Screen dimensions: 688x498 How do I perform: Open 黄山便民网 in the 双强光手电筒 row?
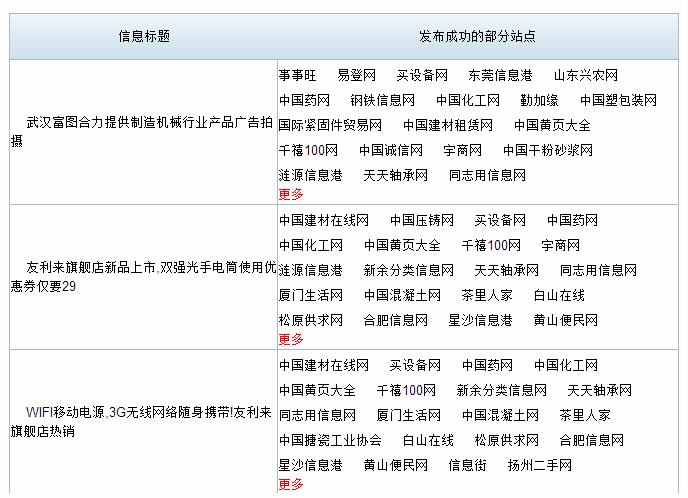pos(566,320)
